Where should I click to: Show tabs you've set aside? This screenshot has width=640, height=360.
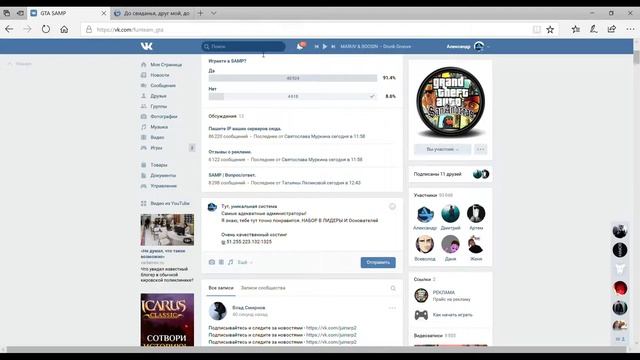click(7, 13)
